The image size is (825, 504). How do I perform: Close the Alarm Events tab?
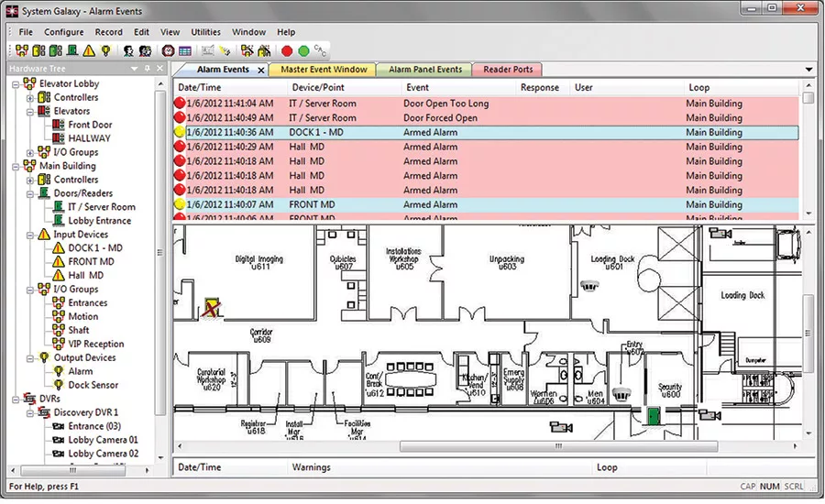(x=261, y=70)
